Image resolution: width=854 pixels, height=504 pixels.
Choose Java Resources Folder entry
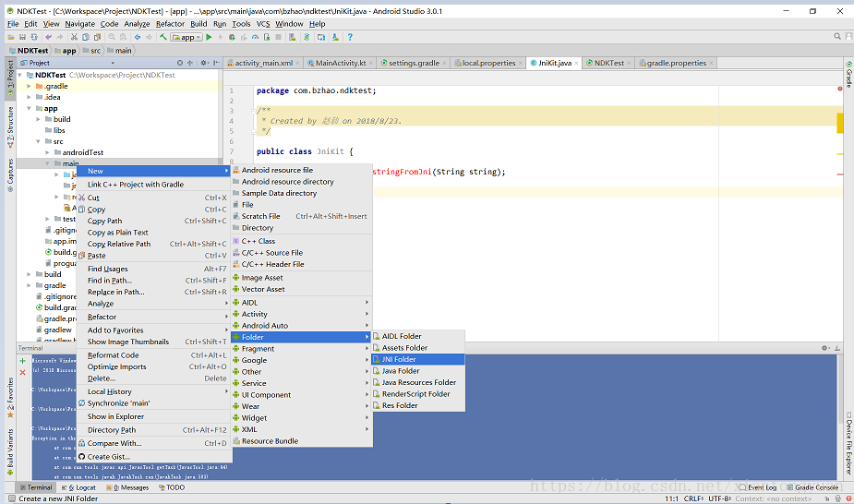(x=417, y=383)
